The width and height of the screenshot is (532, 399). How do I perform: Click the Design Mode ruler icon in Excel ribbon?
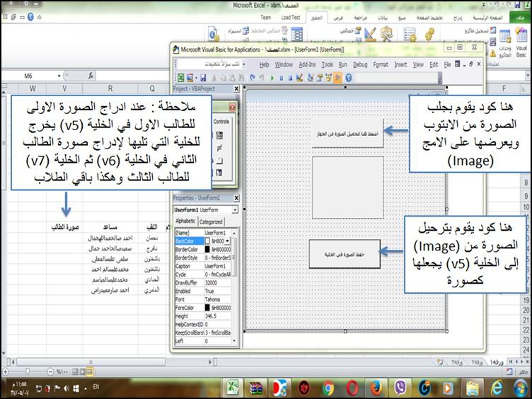click(x=370, y=35)
